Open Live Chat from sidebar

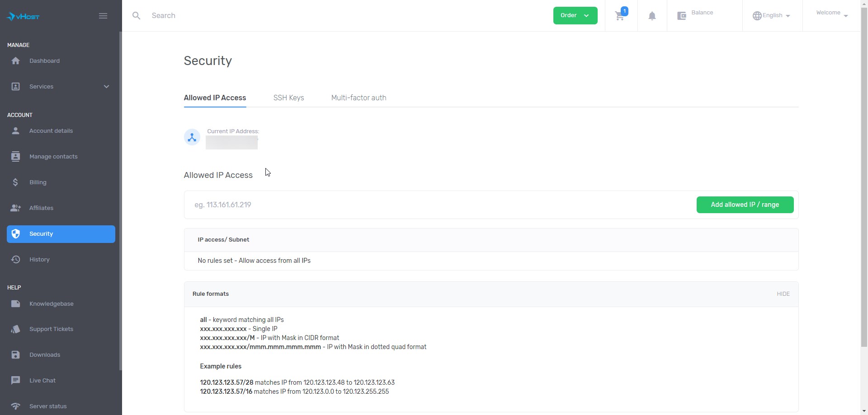pos(42,381)
